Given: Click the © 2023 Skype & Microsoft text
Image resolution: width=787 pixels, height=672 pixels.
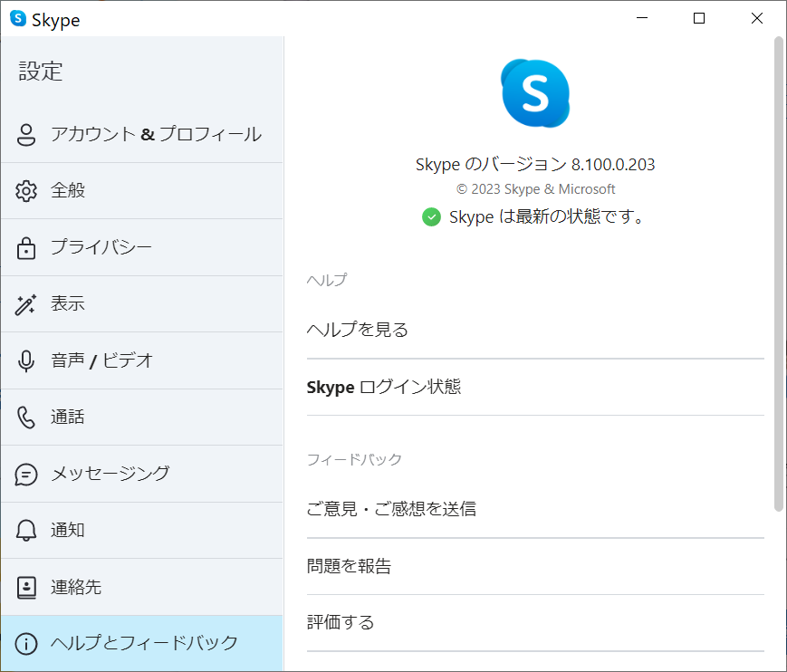Looking at the screenshot, I should 535,189.
